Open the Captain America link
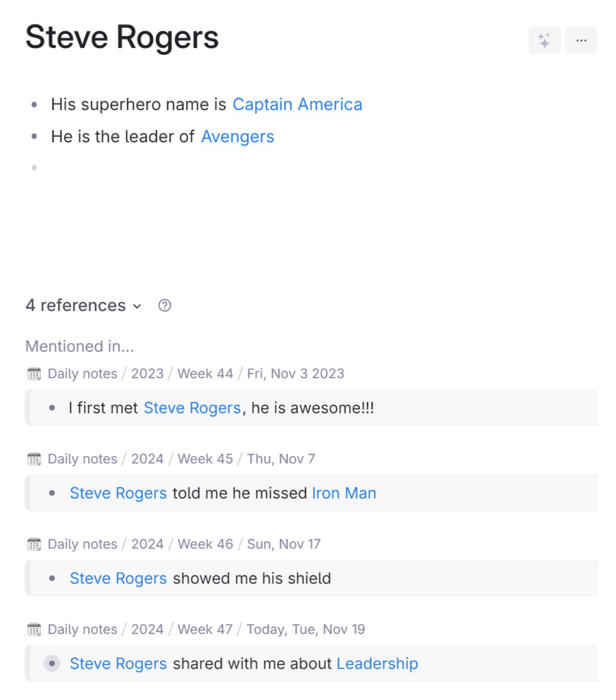The image size is (616, 700). point(297,105)
